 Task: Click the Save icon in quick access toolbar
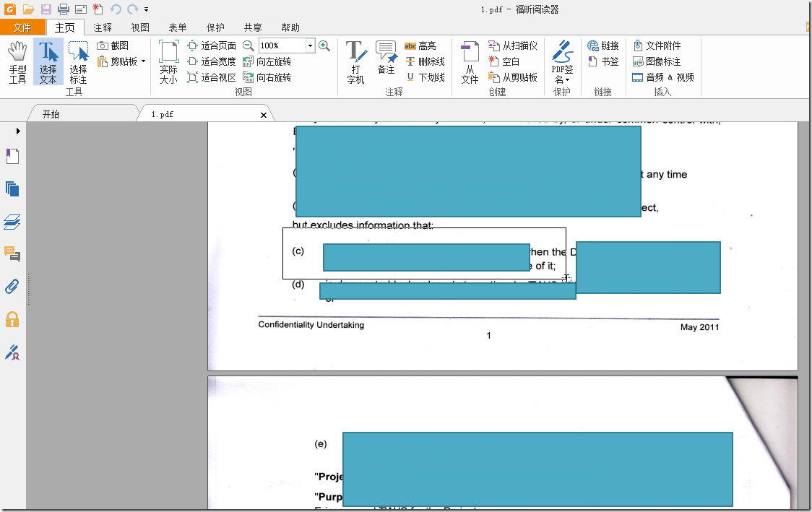pos(46,9)
